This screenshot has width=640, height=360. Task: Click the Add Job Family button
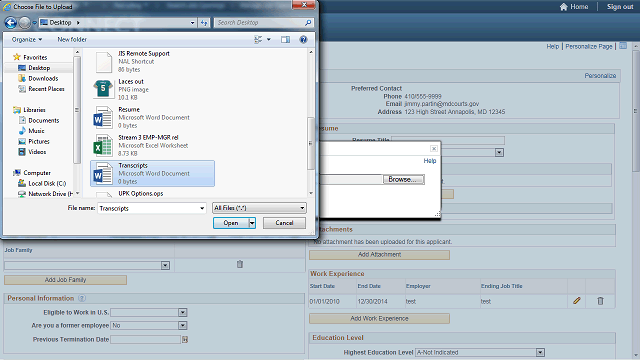coord(65,280)
